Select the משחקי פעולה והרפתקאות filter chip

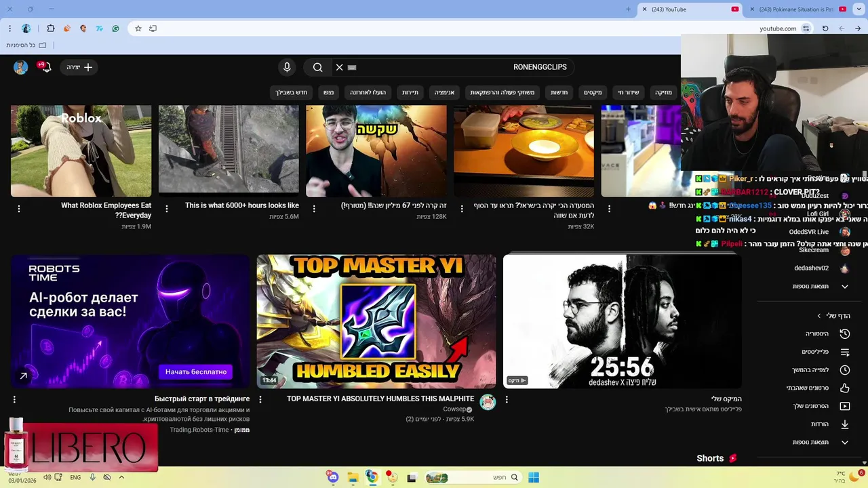coord(502,92)
